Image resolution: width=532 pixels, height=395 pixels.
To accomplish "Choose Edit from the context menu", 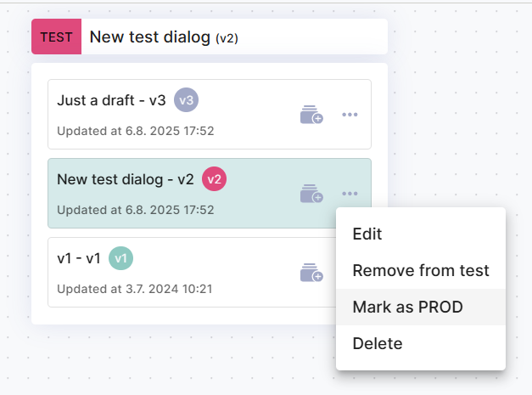I will pos(367,234).
